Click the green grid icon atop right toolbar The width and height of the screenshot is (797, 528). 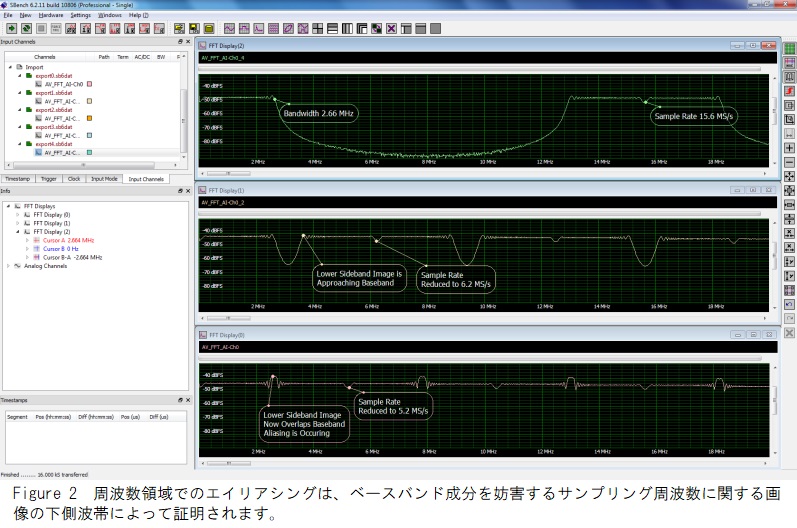(x=789, y=49)
